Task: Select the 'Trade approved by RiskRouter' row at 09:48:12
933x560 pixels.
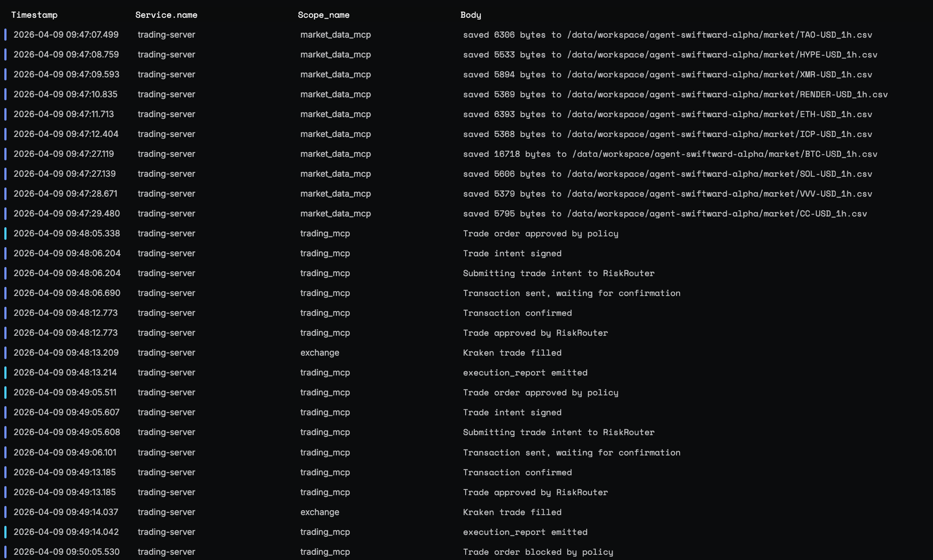Action: point(536,332)
